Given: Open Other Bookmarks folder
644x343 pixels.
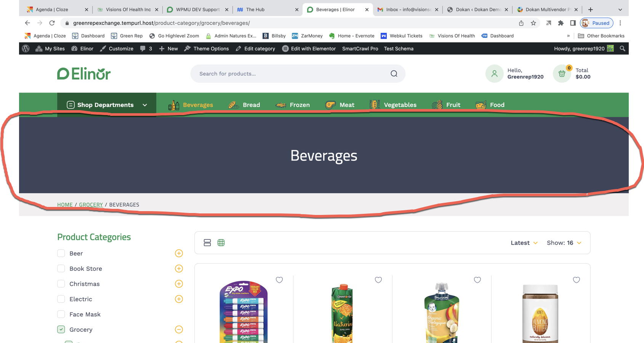Looking at the screenshot, I should click(x=601, y=36).
